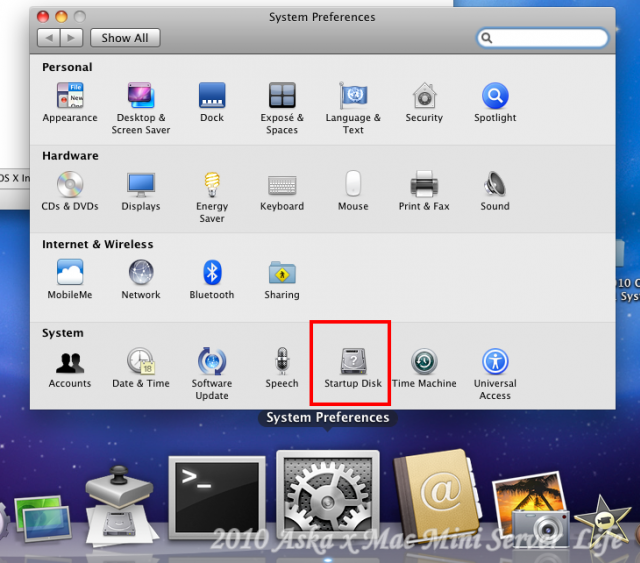640x563 pixels.
Task: Open Exposé & Spaces preferences
Action: coord(282,108)
